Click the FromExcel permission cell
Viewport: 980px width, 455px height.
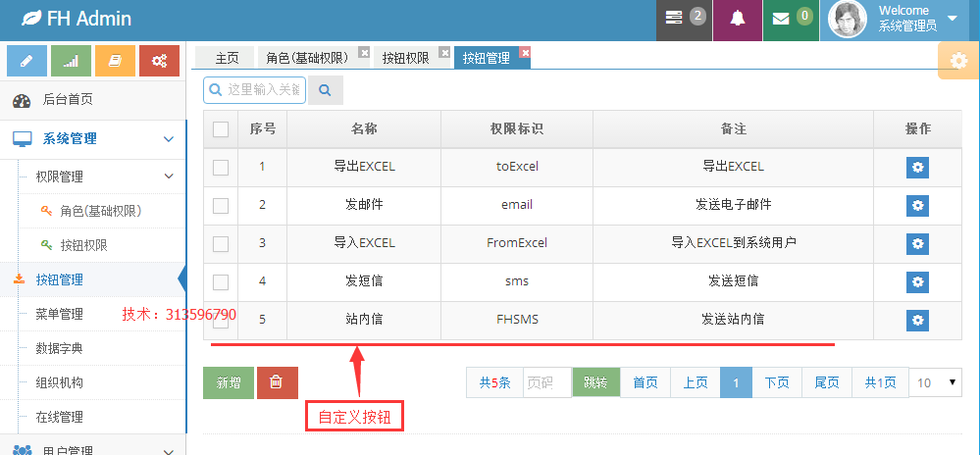click(517, 243)
